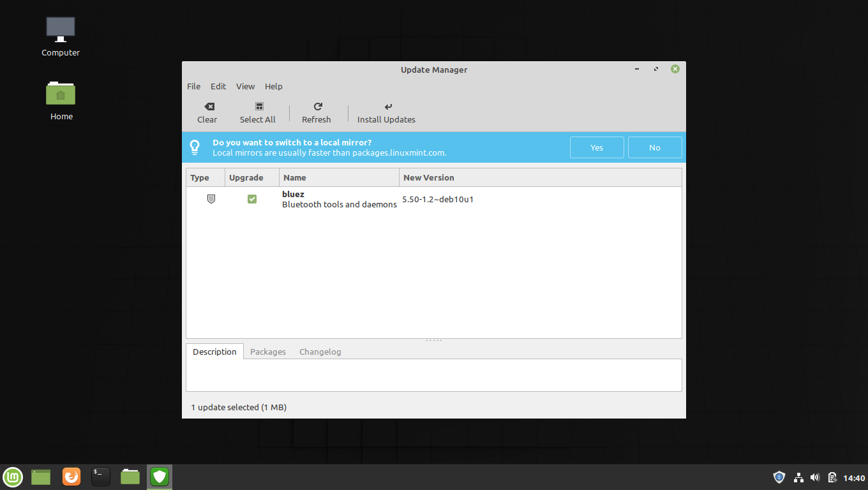Click Yes to switch to local mirror
Image resolution: width=868 pixels, height=490 pixels.
point(597,147)
